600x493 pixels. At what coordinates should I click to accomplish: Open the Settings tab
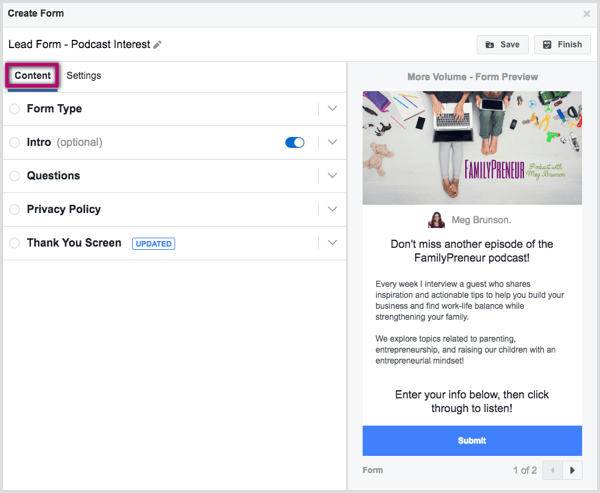[84, 75]
